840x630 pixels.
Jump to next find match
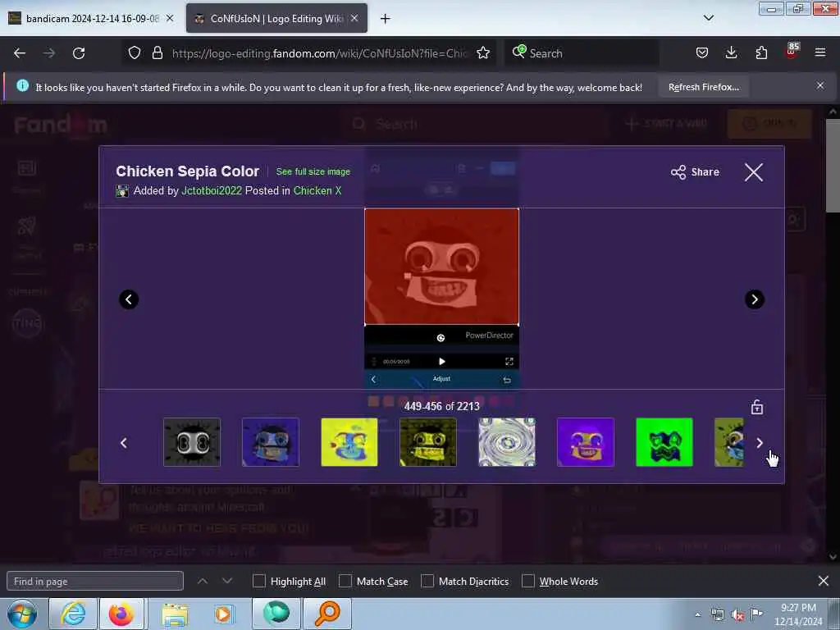tap(227, 581)
